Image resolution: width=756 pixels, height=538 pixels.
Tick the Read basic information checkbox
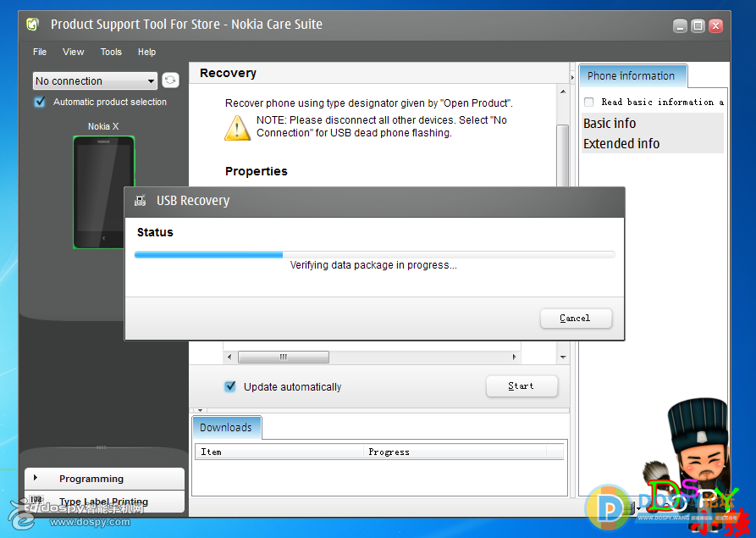588,102
